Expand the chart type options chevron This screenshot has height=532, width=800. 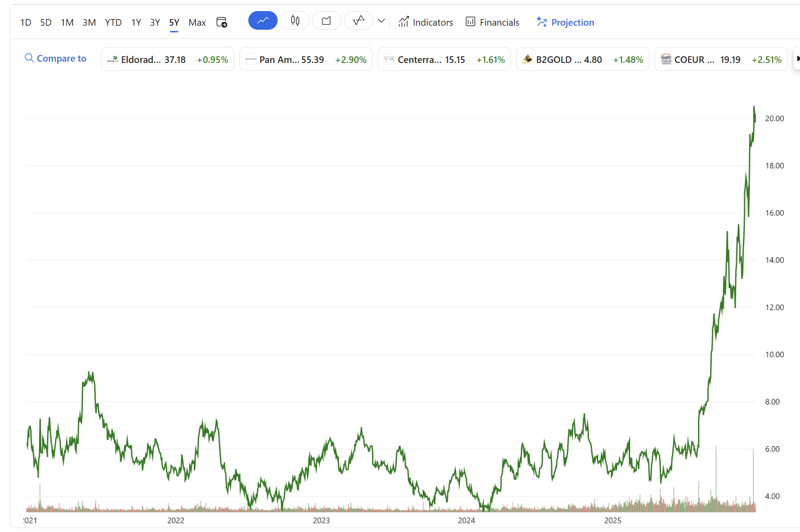pyautogui.click(x=381, y=21)
